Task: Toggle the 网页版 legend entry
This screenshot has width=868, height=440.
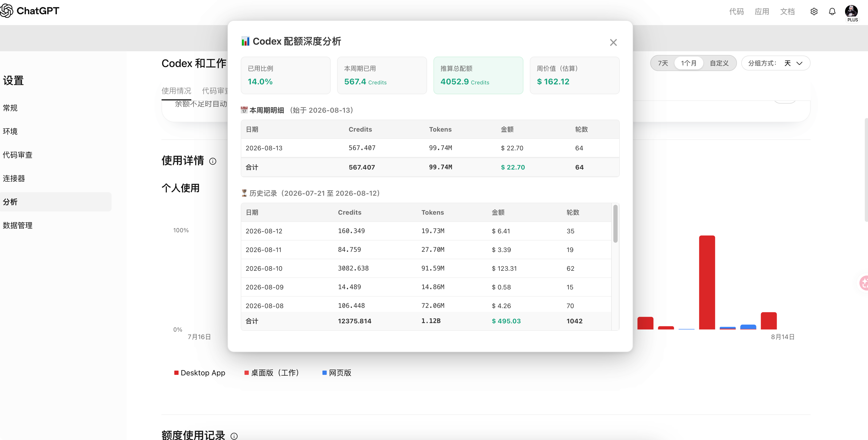Action: pos(337,372)
